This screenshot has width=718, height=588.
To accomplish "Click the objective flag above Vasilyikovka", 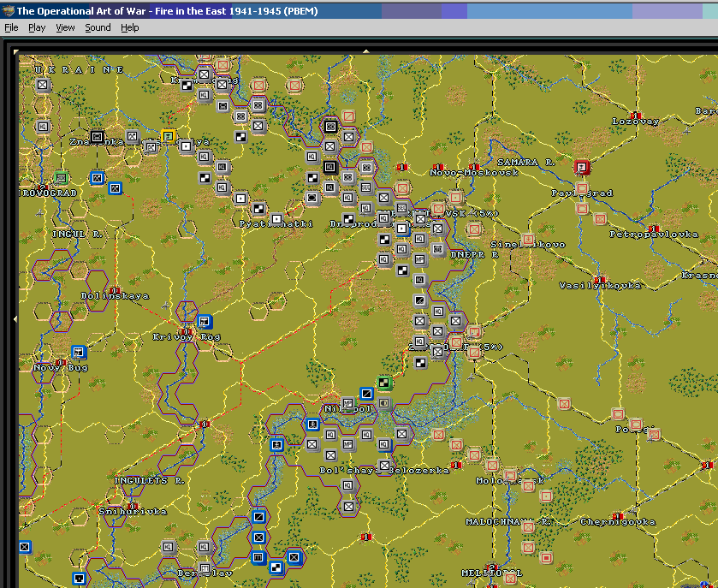I will click(x=599, y=279).
